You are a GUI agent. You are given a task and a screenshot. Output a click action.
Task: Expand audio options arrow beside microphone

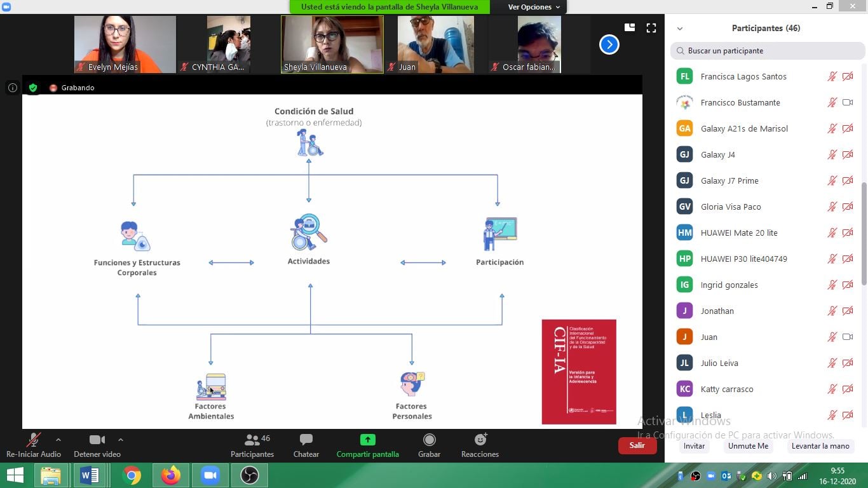[58, 440]
